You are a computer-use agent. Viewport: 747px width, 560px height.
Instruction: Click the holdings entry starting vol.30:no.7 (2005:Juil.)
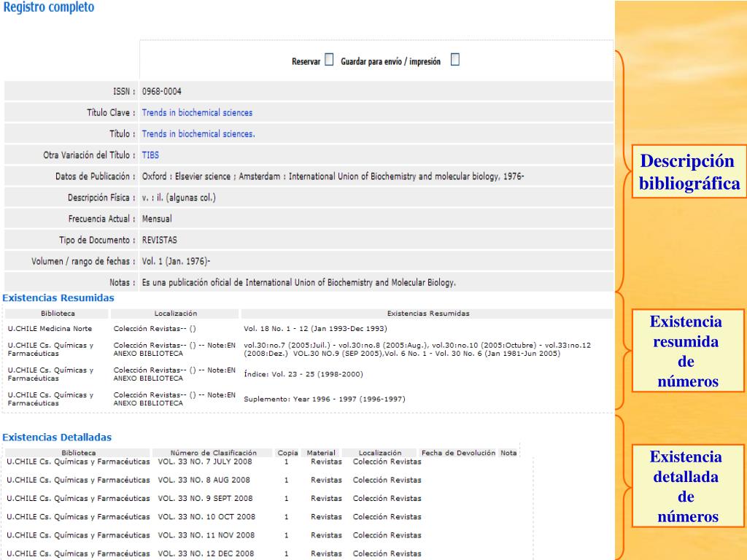click(x=417, y=349)
